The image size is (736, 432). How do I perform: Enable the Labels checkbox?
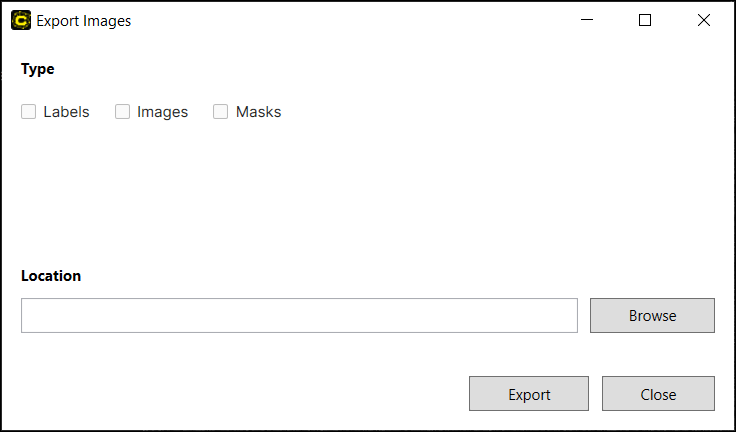pyautogui.click(x=29, y=112)
